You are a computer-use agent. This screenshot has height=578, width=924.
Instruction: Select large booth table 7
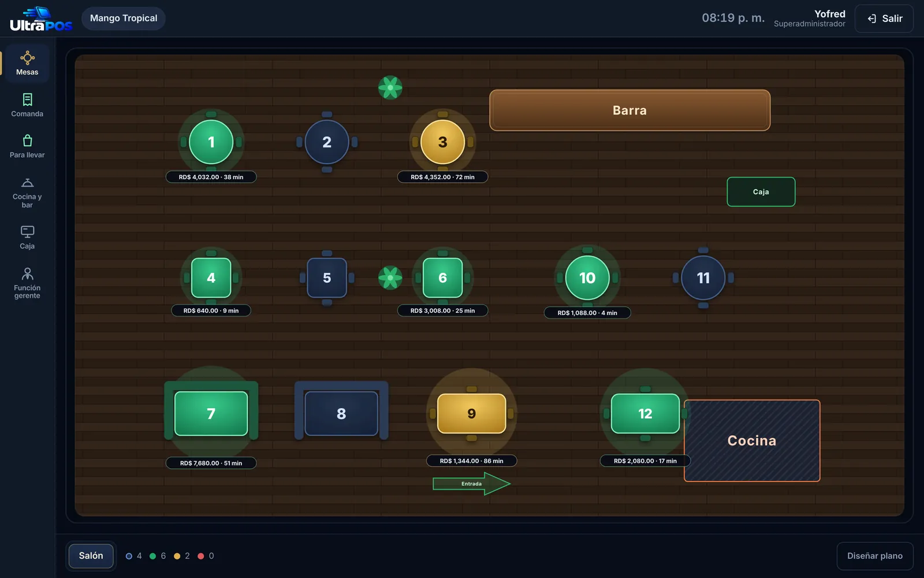pos(211,413)
